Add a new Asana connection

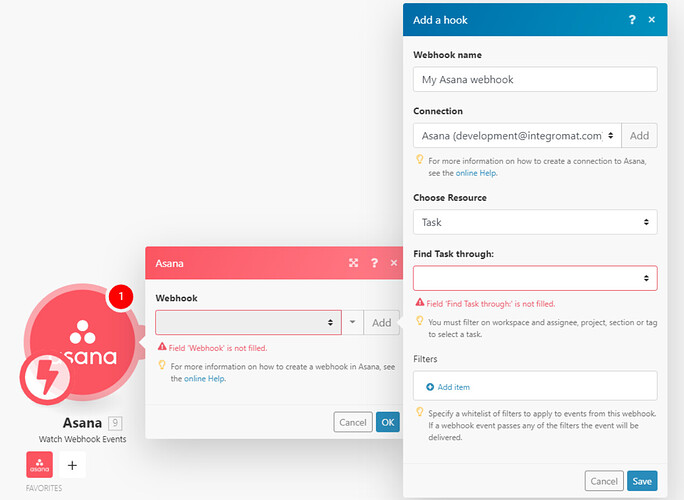pos(640,136)
